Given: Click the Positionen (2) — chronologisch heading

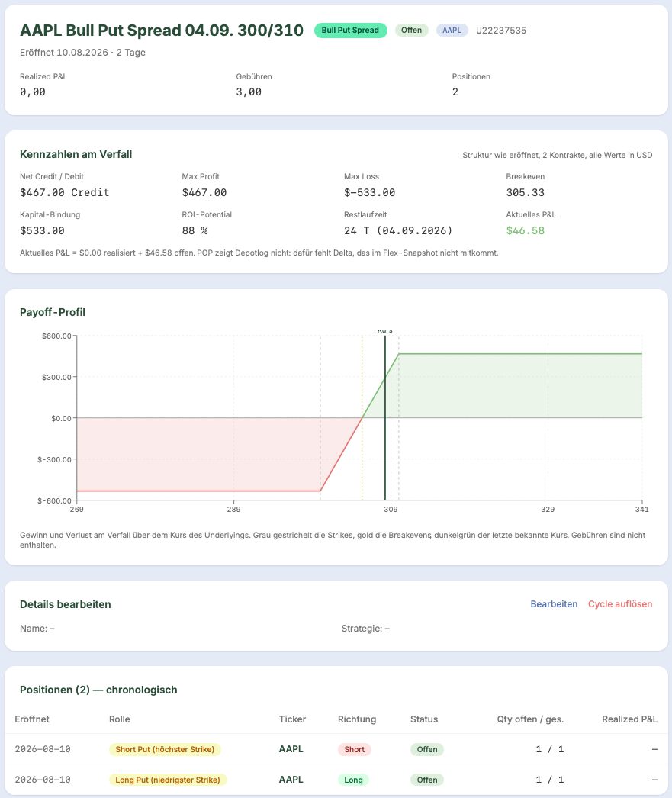Looking at the screenshot, I should (98, 690).
